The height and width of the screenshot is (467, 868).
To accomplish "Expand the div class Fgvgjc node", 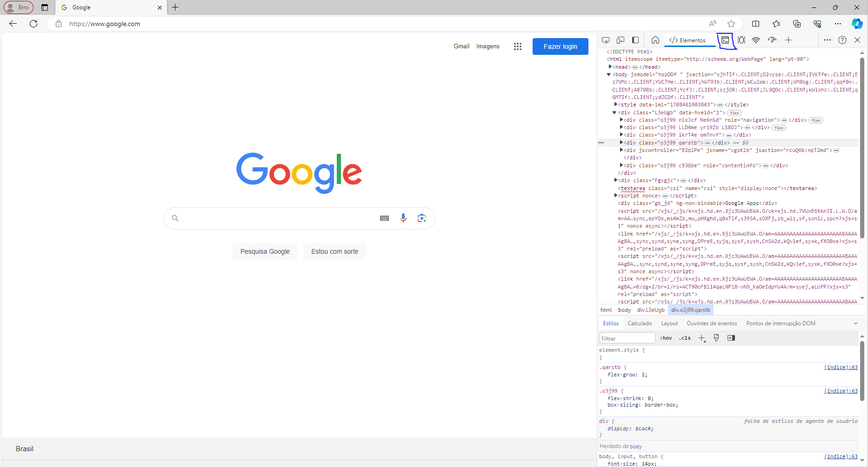I will pos(615,180).
